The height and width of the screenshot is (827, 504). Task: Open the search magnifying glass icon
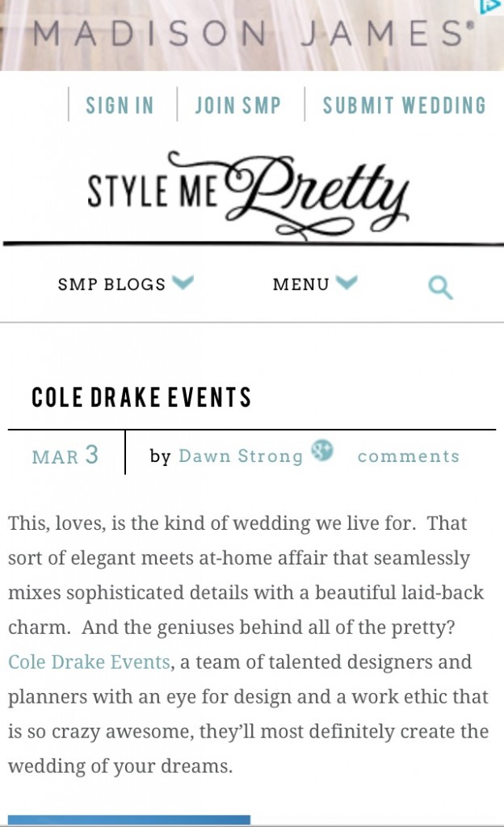[441, 288]
